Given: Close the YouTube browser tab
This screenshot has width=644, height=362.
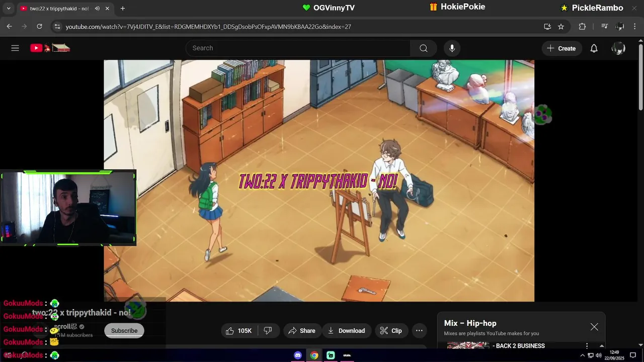Looking at the screenshot, I should click(x=107, y=9).
